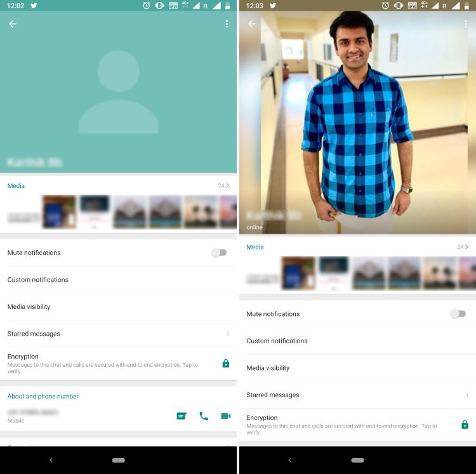Start a video call with the camera icon

[x=225, y=416]
